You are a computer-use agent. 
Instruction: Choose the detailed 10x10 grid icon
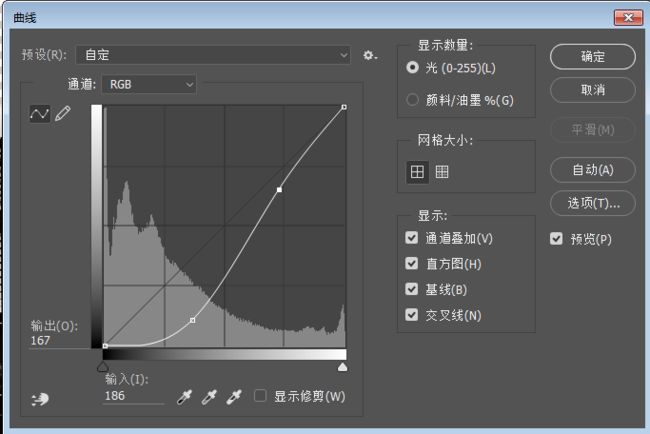click(x=442, y=171)
